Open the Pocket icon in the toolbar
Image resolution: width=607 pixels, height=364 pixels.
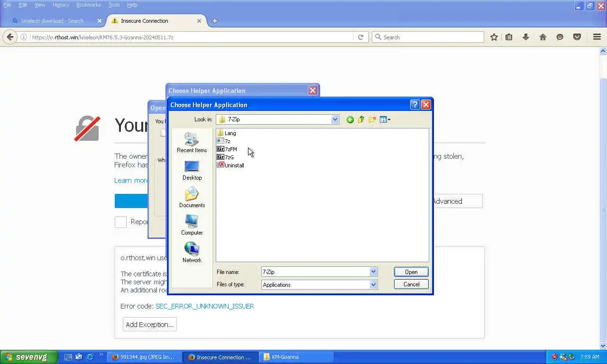point(577,37)
